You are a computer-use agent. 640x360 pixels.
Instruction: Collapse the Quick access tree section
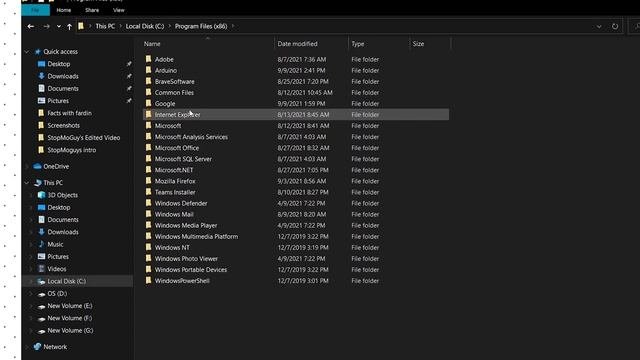pos(27,52)
